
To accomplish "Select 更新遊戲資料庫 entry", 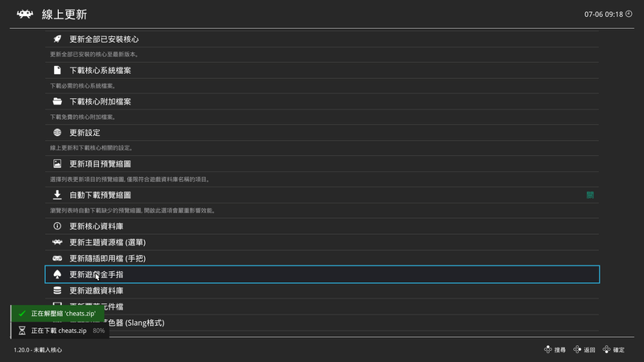I will pos(322,290).
